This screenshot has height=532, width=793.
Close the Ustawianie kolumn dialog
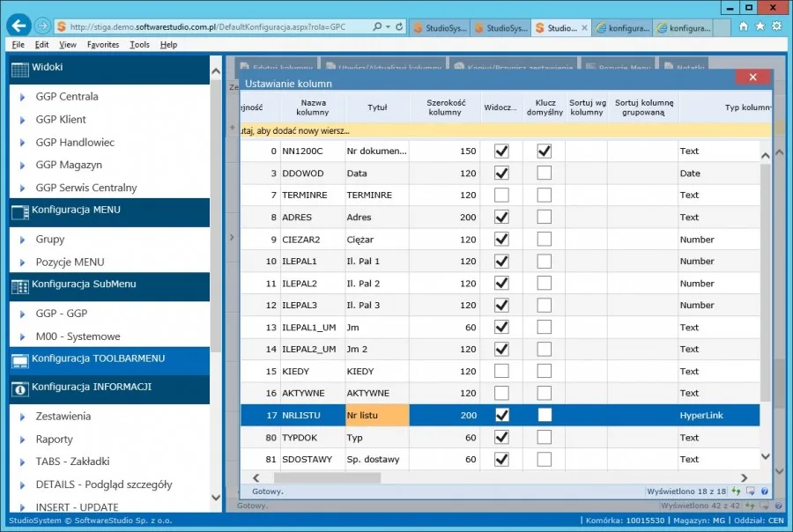coord(753,77)
